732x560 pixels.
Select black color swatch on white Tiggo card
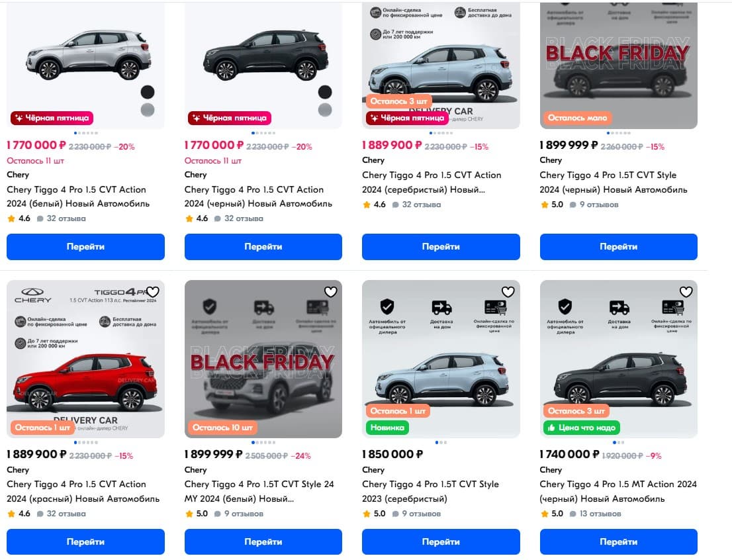pyautogui.click(x=147, y=92)
